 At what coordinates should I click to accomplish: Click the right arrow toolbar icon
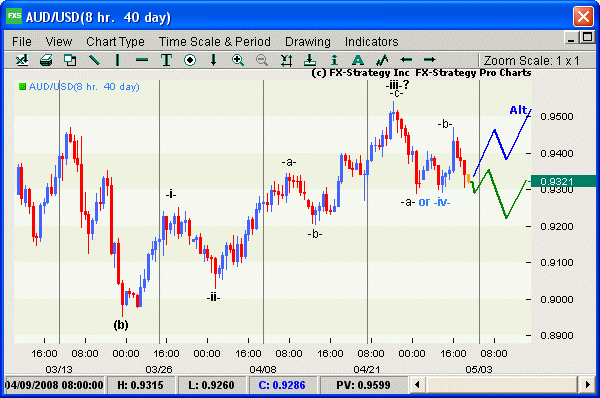pos(430,60)
